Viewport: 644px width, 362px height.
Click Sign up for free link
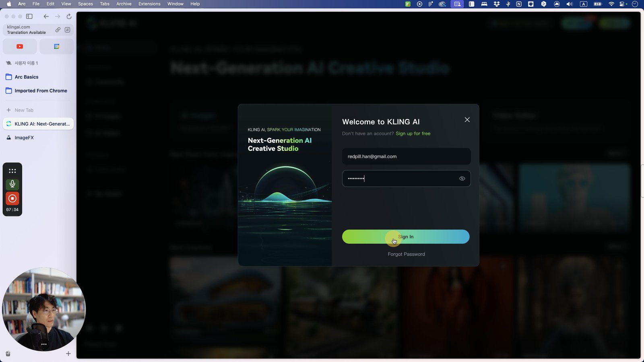click(x=413, y=134)
